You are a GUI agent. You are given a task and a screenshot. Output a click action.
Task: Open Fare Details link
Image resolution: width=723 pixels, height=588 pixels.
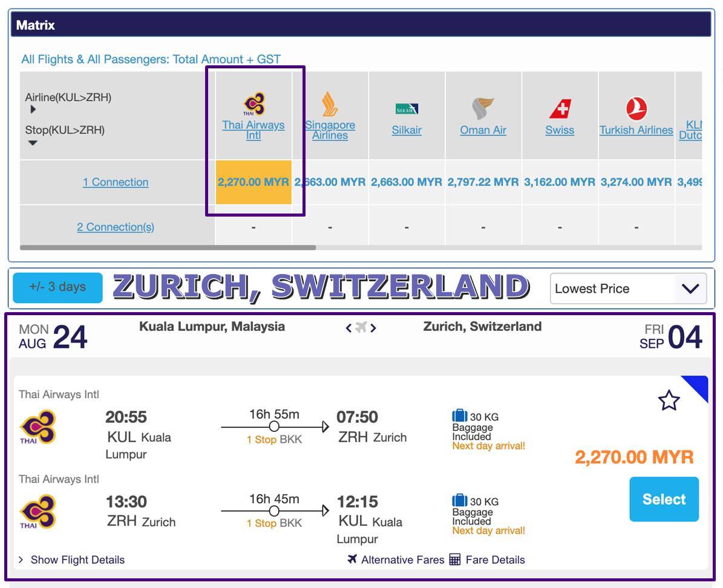click(x=496, y=560)
